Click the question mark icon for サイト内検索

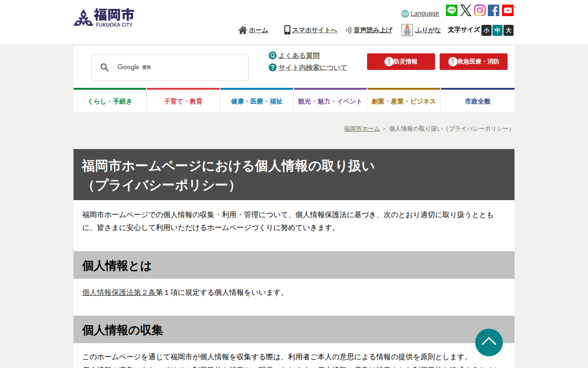click(x=272, y=67)
